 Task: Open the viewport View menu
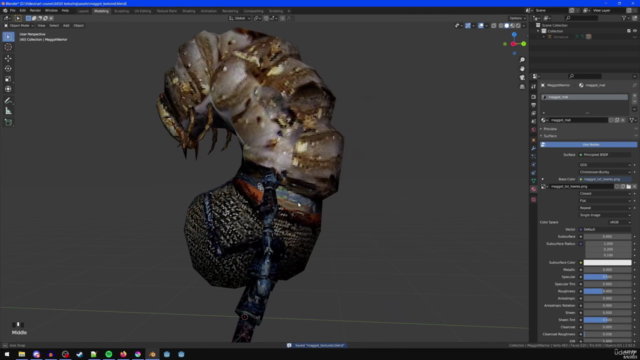pos(41,26)
